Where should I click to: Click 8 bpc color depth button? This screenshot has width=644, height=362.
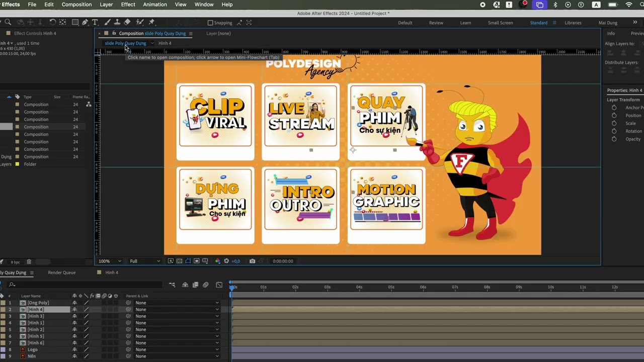[x=15, y=262]
